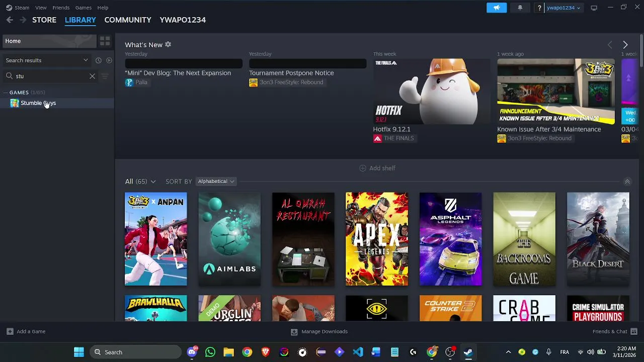Open the Aimlabs game cover
This screenshot has width=644, height=362.
pos(229,239)
